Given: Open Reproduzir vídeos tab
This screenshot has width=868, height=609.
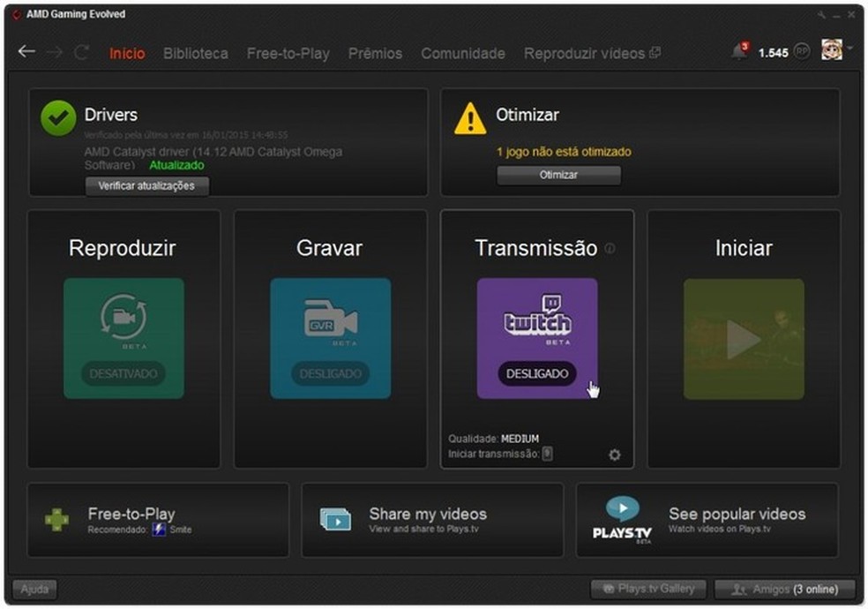Looking at the screenshot, I should click(x=592, y=53).
